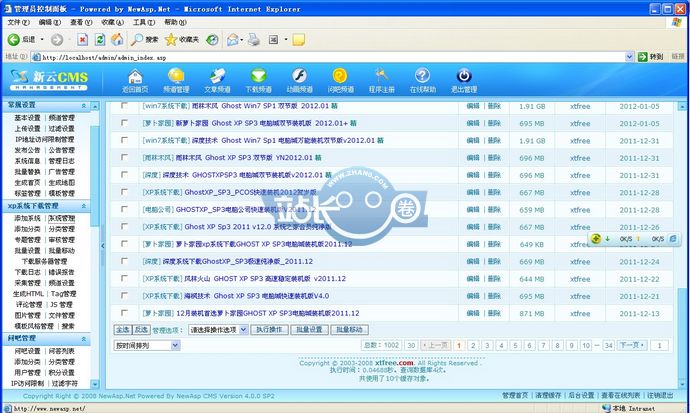This screenshot has height=413, width=690.
Task: Click the IE Stop button
Action: [x=82, y=40]
